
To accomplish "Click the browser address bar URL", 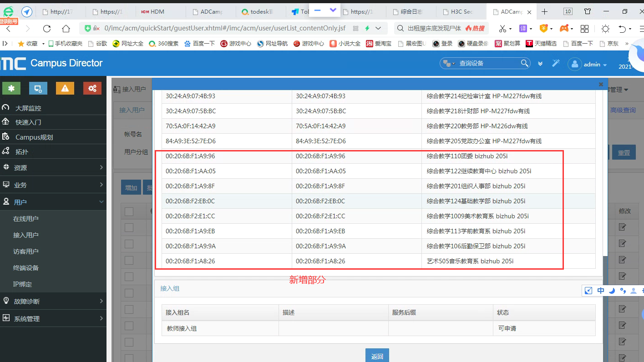I will (225, 28).
